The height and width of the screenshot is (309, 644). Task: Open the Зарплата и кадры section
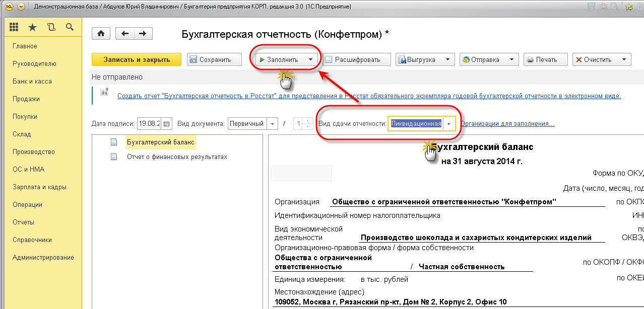[39, 187]
